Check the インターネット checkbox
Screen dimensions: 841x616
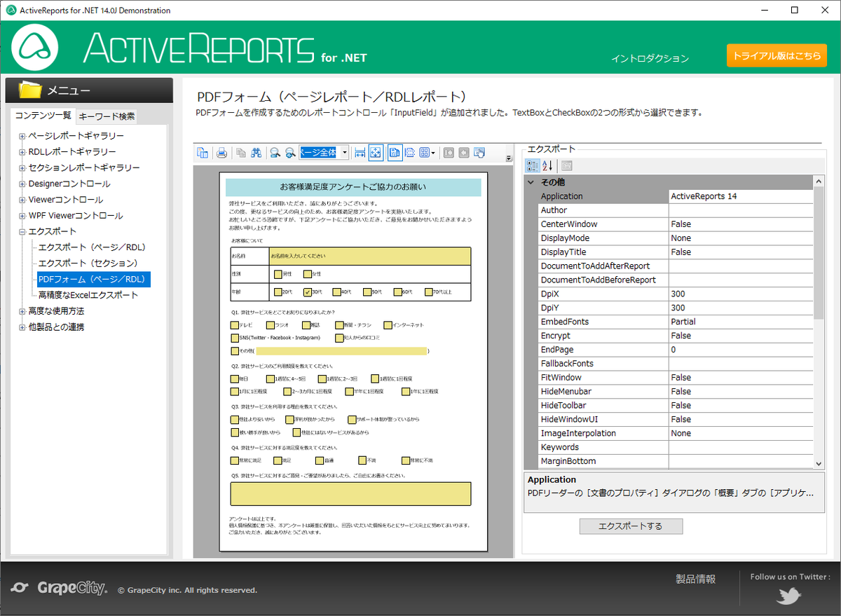[x=388, y=325]
